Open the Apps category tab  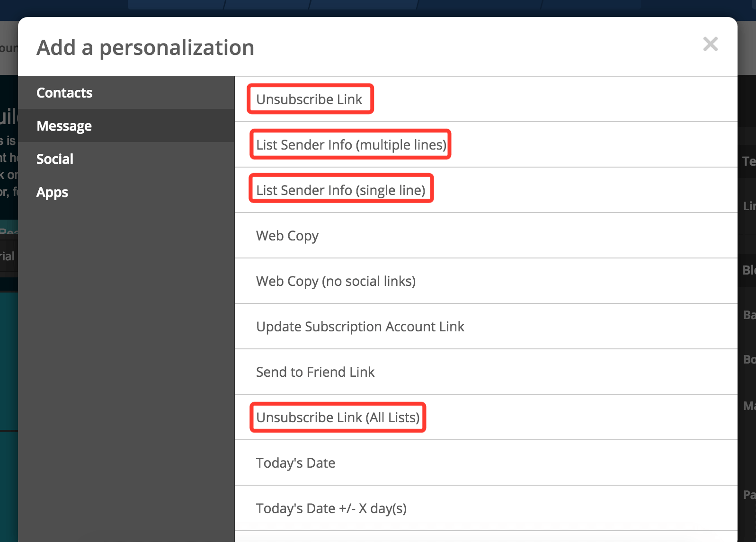[x=53, y=192]
